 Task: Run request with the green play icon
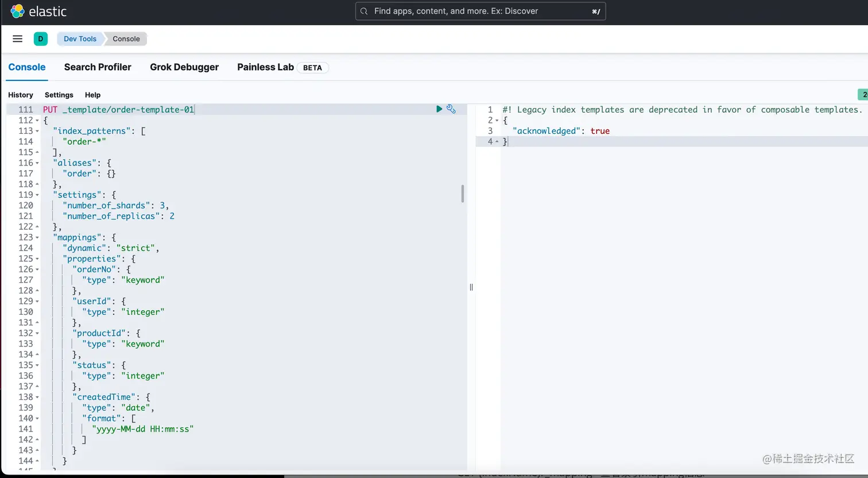439,109
